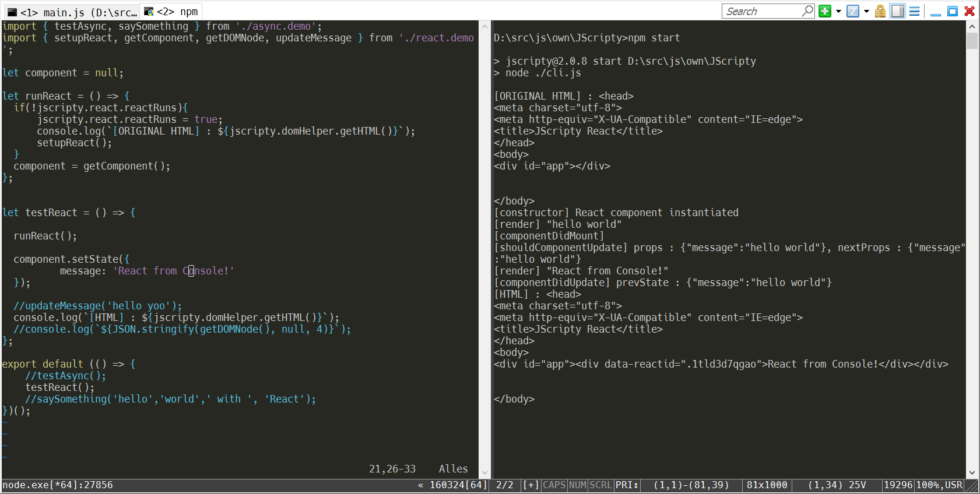Switch to the npm console tab
980x494 pixels.
pos(171,12)
